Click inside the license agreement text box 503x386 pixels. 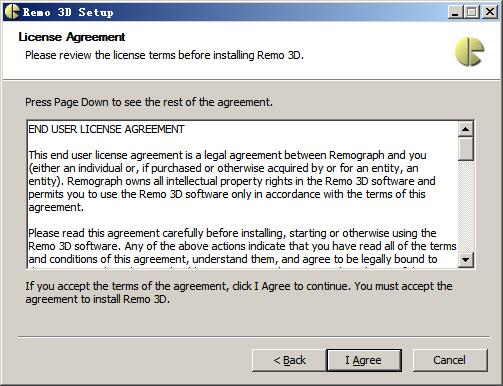[243, 194]
